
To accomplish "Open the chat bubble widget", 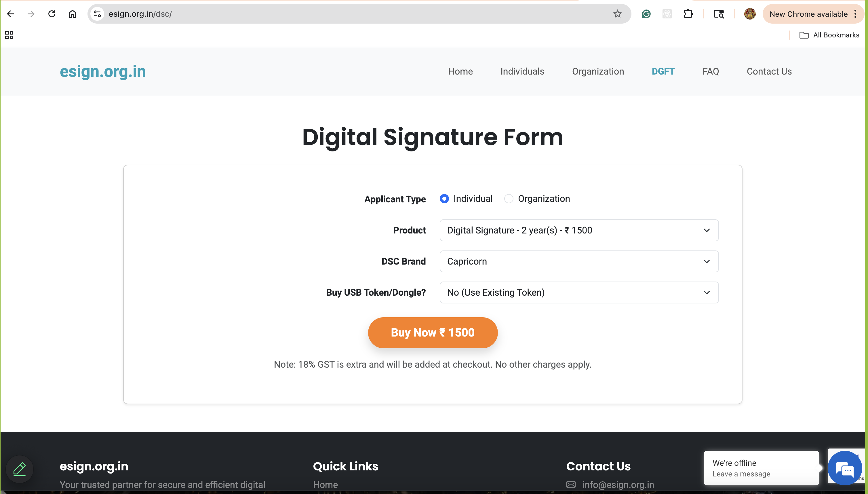I will (845, 469).
